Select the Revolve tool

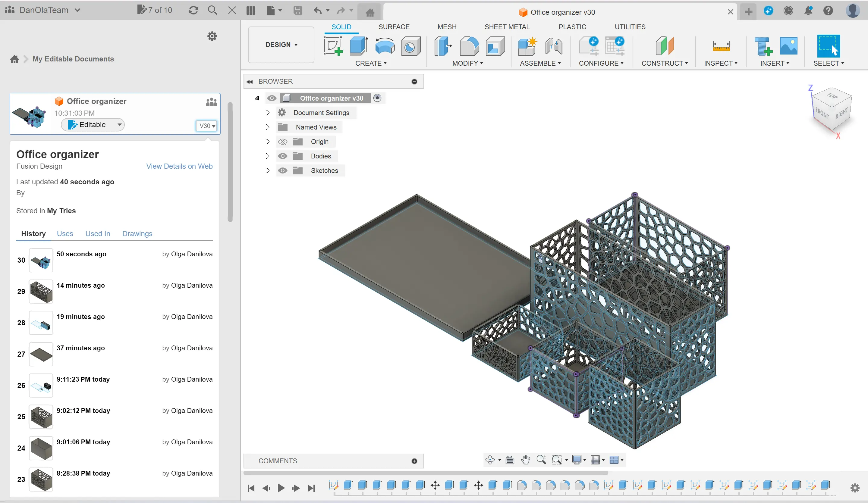[x=385, y=46]
